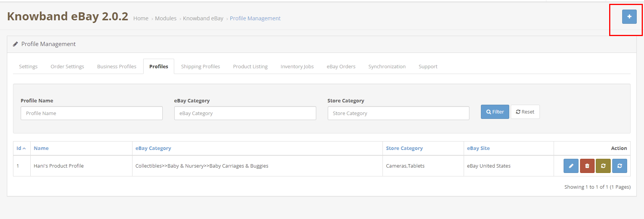Switch to Inventory Jobs tab

pyautogui.click(x=297, y=66)
